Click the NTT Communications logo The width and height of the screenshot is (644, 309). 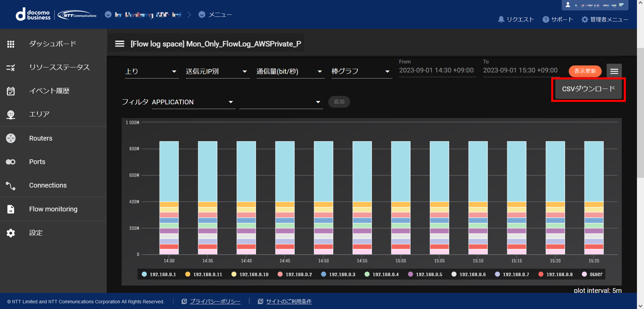(77, 15)
